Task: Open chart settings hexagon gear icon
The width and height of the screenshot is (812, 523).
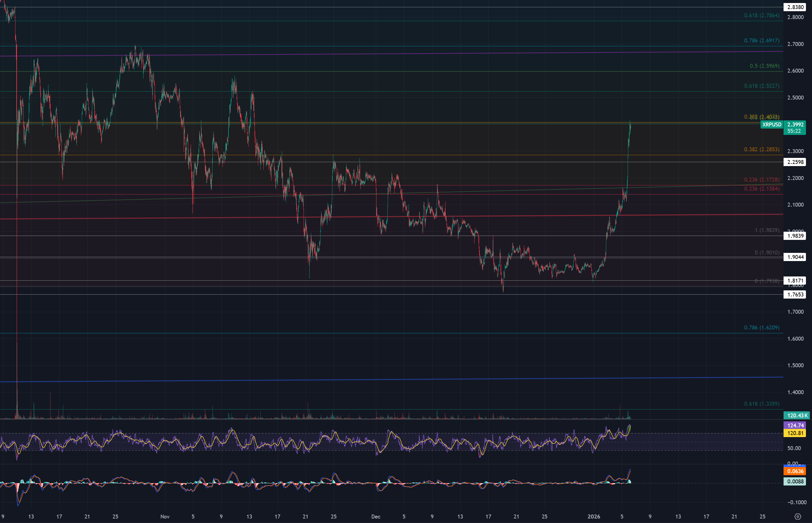Action: point(798,517)
